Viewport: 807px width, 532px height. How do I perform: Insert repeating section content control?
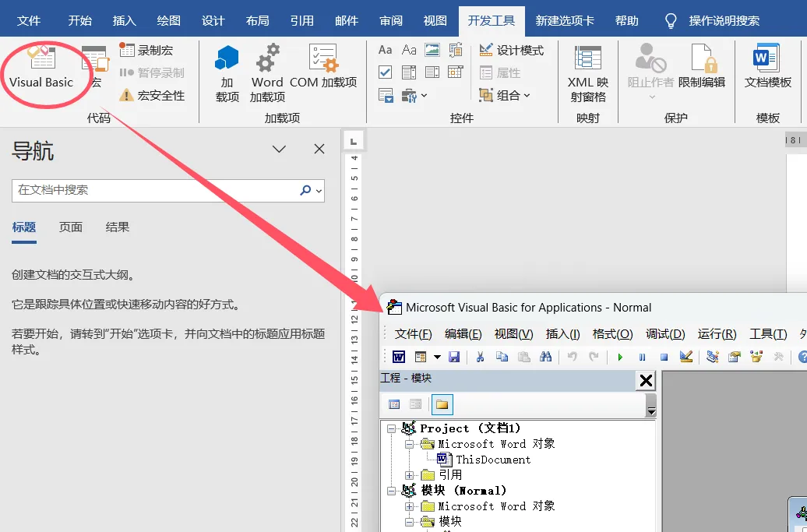pos(386,95)
